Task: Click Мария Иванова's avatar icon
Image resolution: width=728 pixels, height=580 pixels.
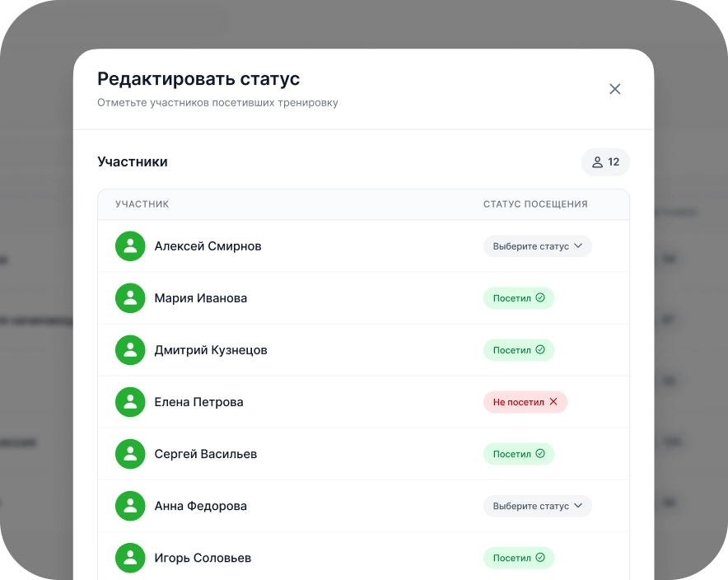Action: (130, 298)
